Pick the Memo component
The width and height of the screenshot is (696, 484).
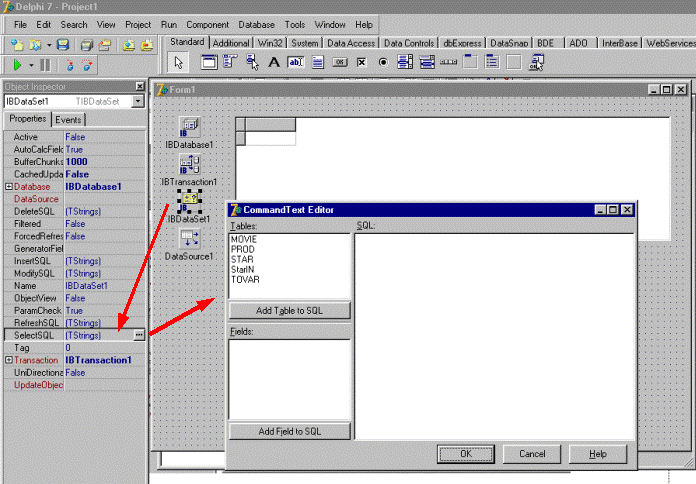tap(317, 62)
